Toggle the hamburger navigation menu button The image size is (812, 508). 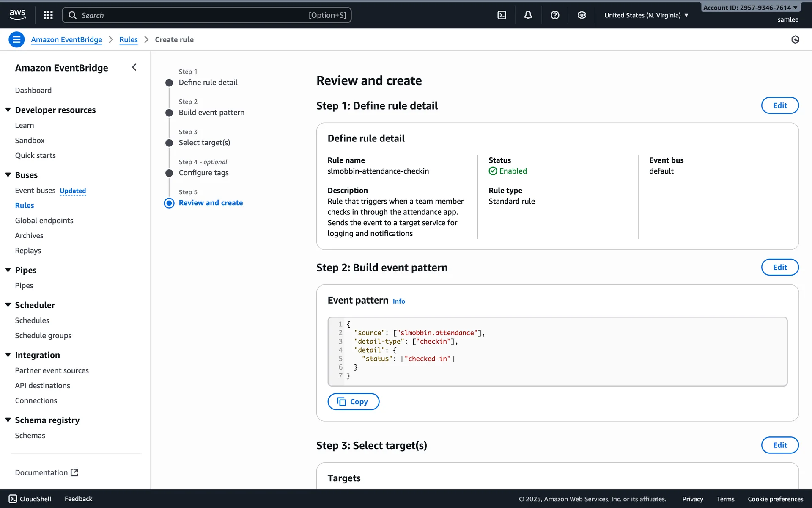click(x=16, y=40)
